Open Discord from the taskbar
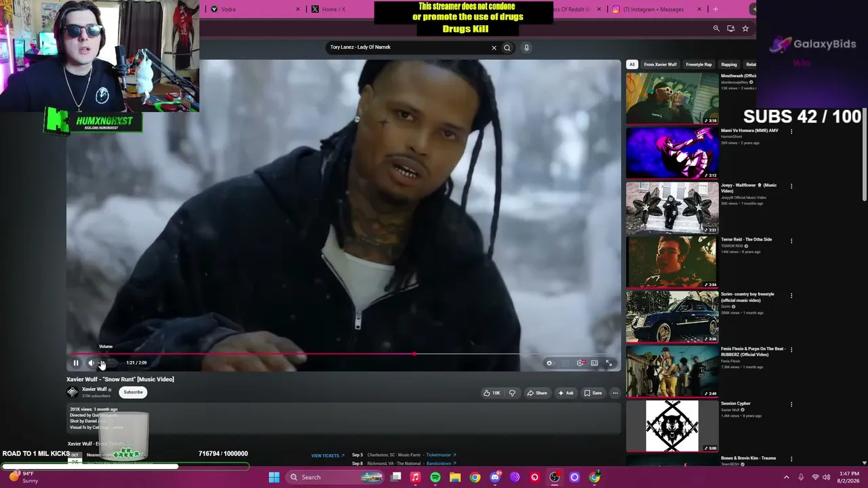Screen dimensions: 868x488 tap(495, 477)
